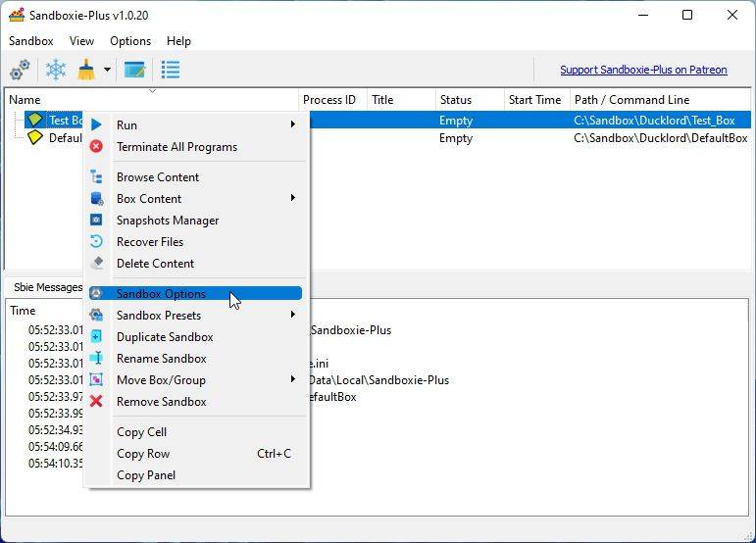
Task: Expand the Sandbox Presets submenu arrow
Action: [292, 315]
